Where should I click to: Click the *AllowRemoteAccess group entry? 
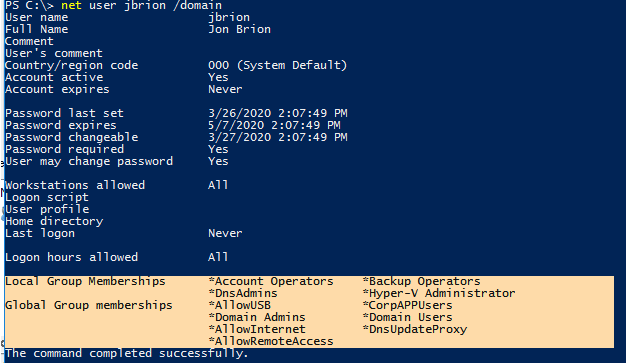(271, 342)
